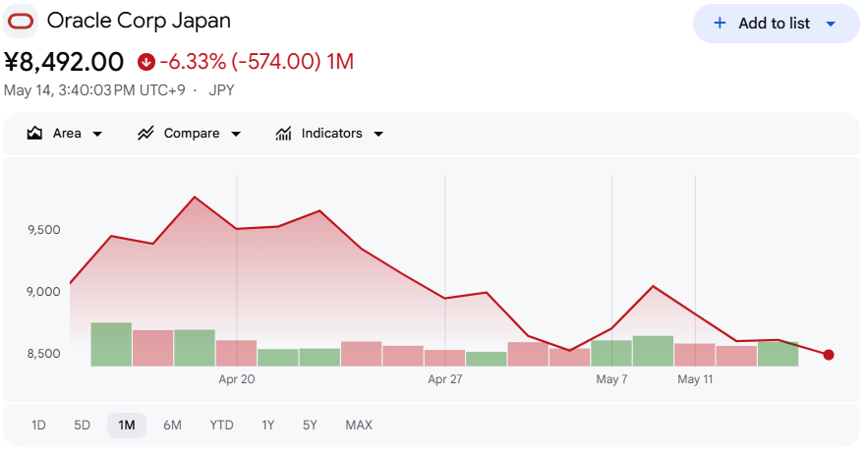Select the YTD time range
The image size is (868, 454).
click(221, 426)
